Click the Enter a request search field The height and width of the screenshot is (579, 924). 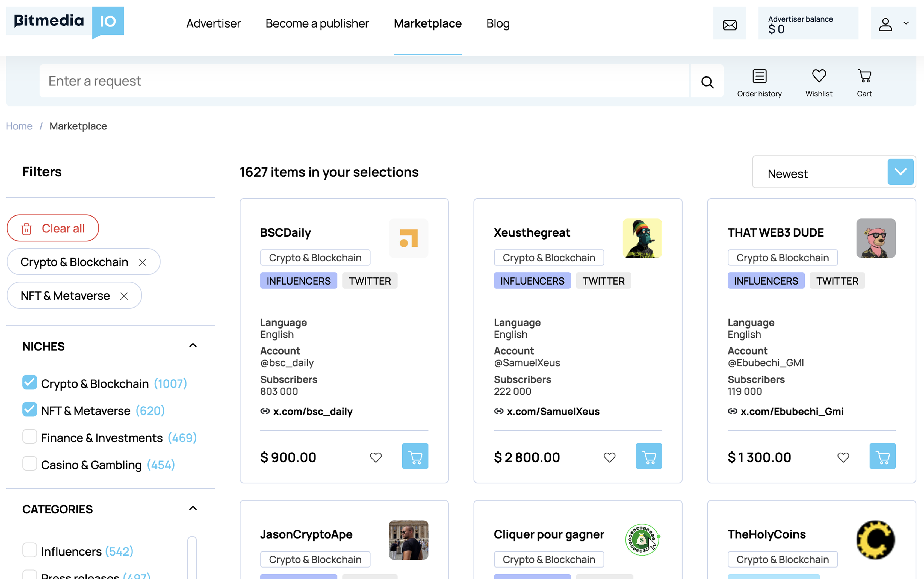364,81
